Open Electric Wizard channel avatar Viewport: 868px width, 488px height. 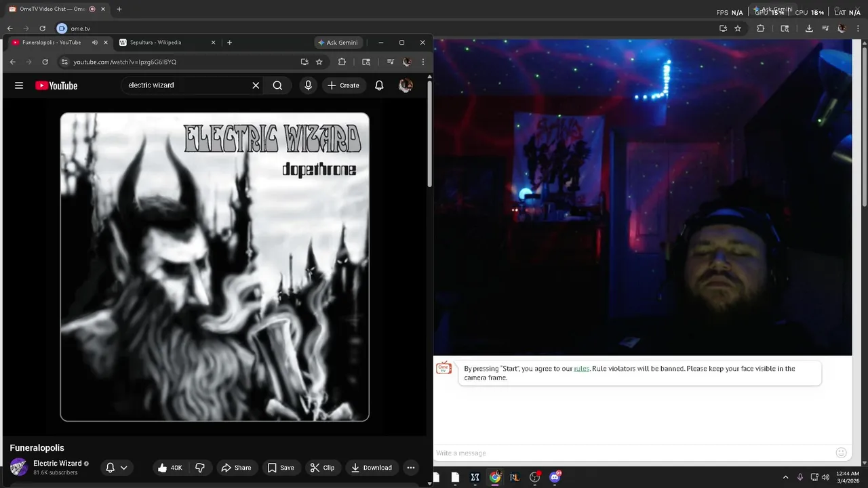[18, 467]
